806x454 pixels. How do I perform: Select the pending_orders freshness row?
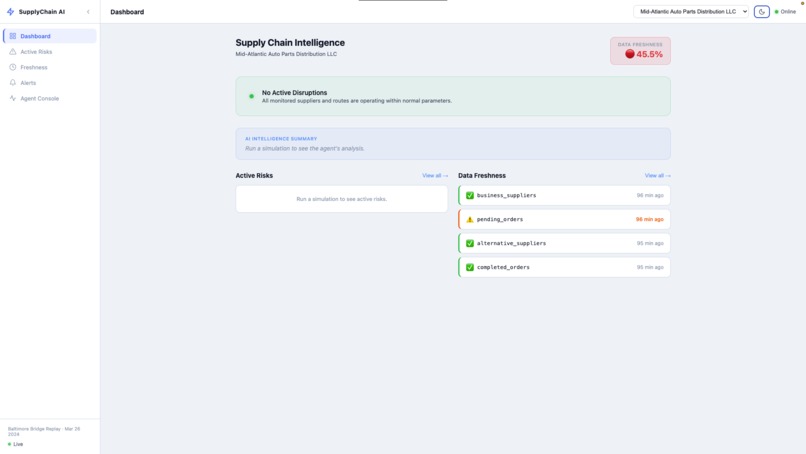coord(564,219)
